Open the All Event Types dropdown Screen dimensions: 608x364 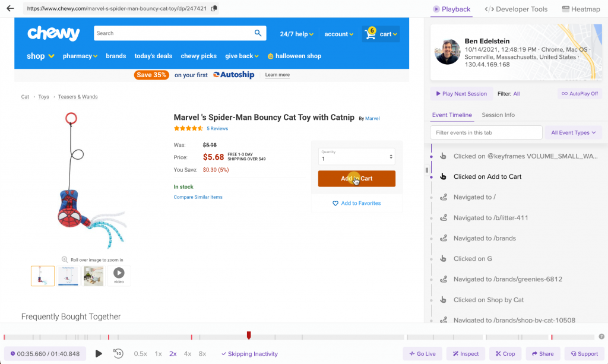click(x=573, y=132)
